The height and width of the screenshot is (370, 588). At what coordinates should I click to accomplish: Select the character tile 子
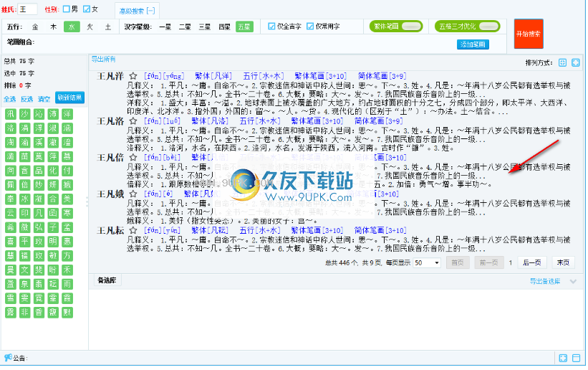coord(53,227)
